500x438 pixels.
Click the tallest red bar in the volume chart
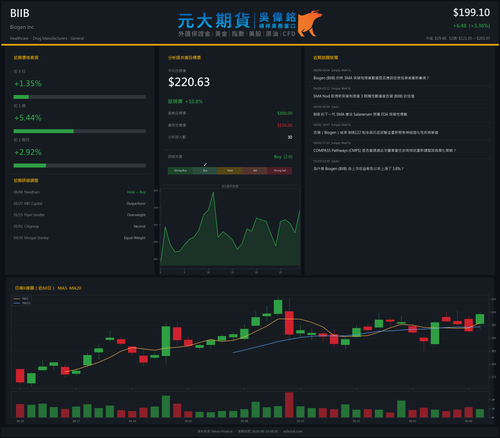point(289,405)
